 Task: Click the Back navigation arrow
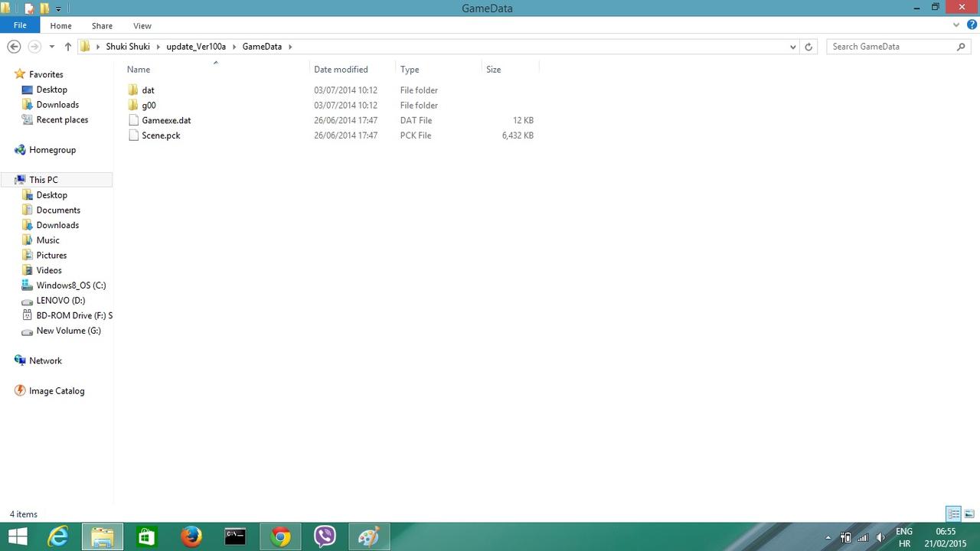pyautogui.click(x=14, y=47)
